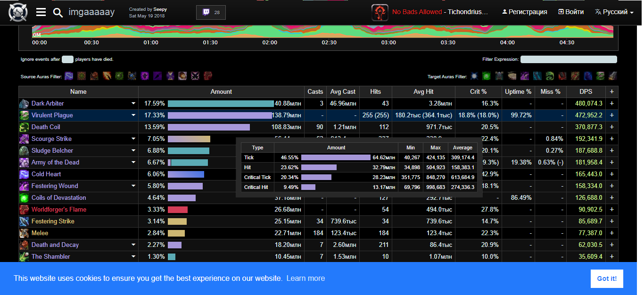Click the Dark Arbiter ability icon
The width and height of the screenshot is (644, 295).
coord(24,104)
